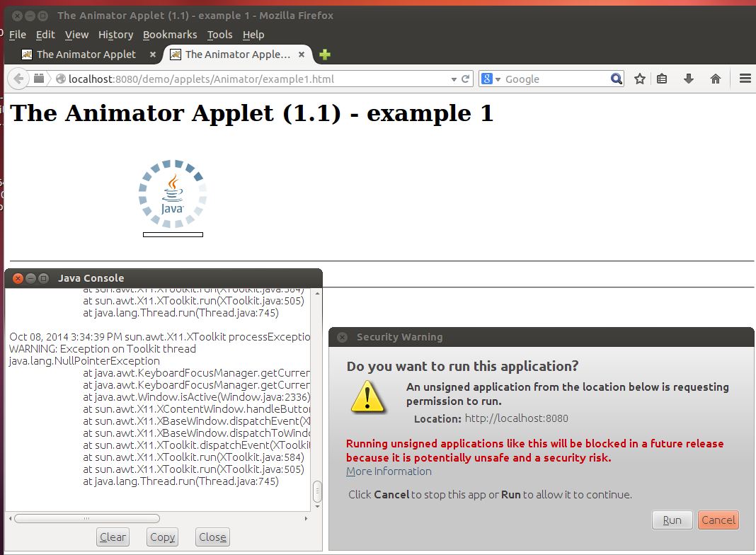Viewport: 756px width, 555px height.
Task: Expand the URL bar history dropdown arrow
Action: coord(454,79)
